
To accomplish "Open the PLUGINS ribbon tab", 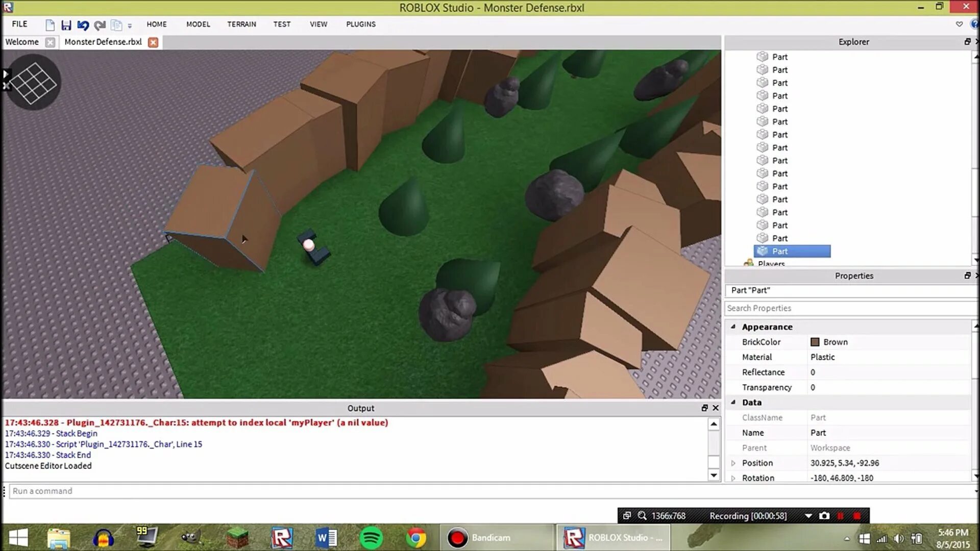I will click(360, 24).
